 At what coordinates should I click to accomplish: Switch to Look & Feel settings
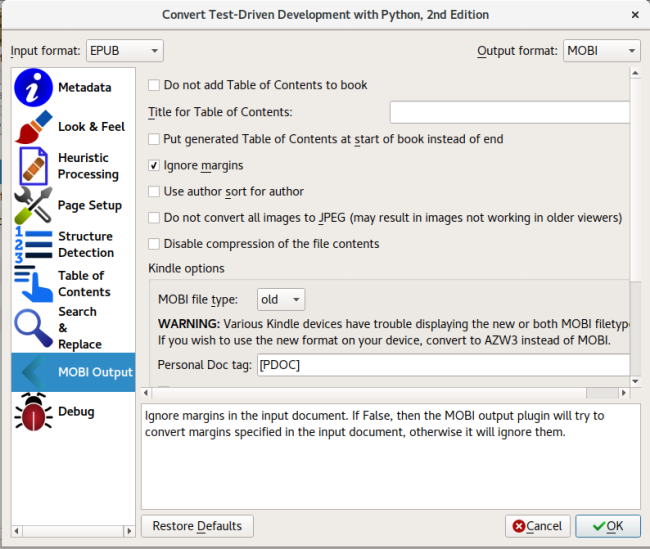73,127
